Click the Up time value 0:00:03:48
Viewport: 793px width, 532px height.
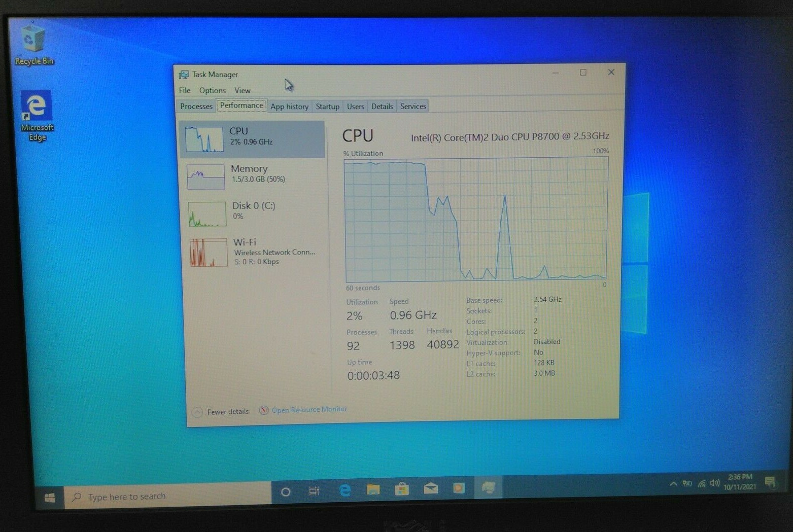(x=373, y=376)
